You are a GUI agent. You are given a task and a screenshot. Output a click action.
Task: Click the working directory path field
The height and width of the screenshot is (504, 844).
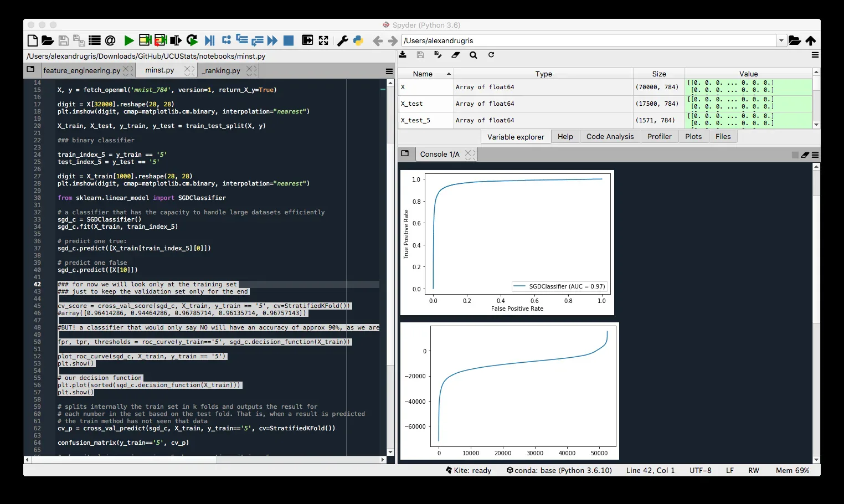(x=589, y=40)
